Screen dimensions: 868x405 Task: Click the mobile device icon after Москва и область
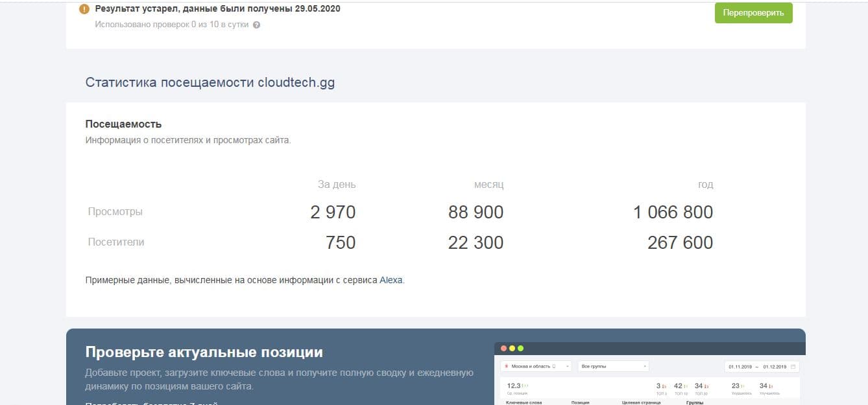(553, 367)
